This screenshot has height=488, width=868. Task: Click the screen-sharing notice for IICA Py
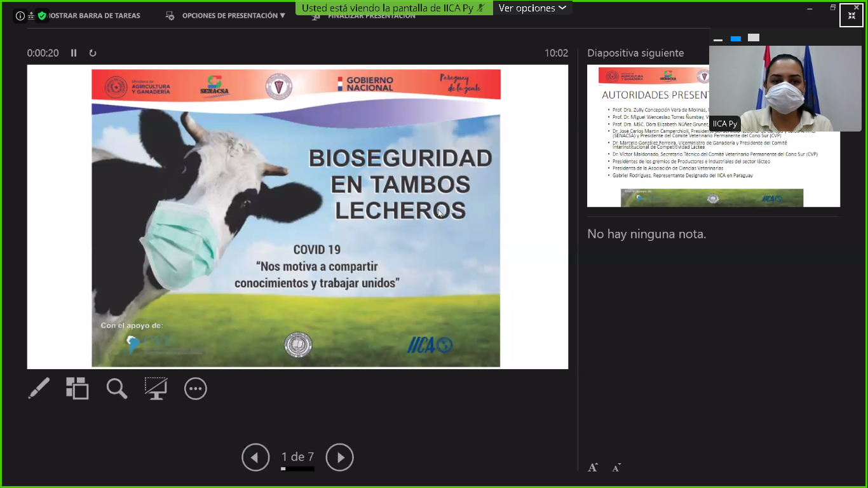394,8
